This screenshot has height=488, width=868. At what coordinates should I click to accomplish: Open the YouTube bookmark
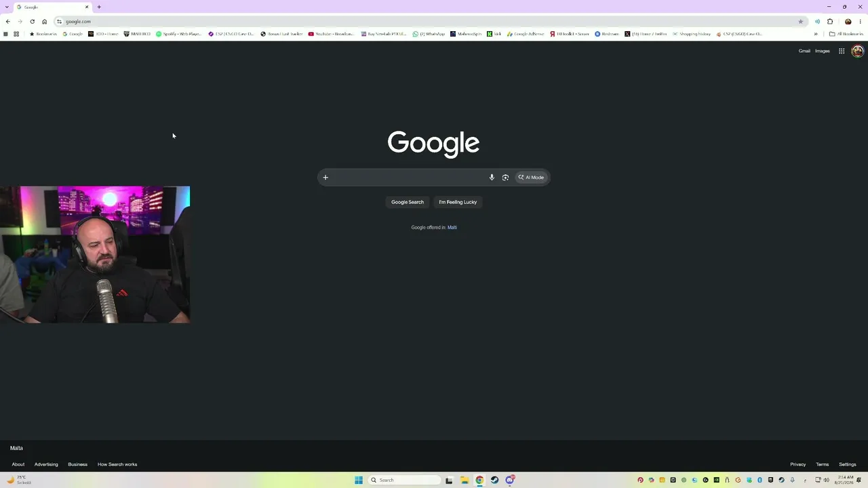coord(331,34)
